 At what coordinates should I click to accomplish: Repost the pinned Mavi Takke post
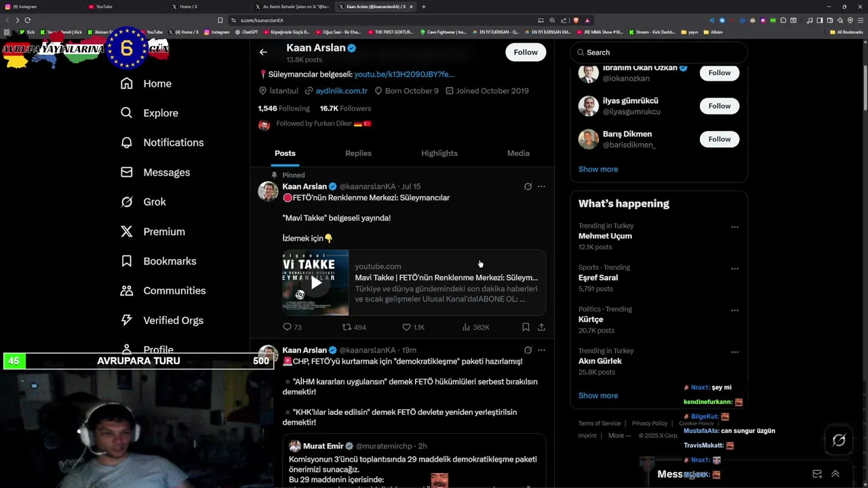(347, 327)
